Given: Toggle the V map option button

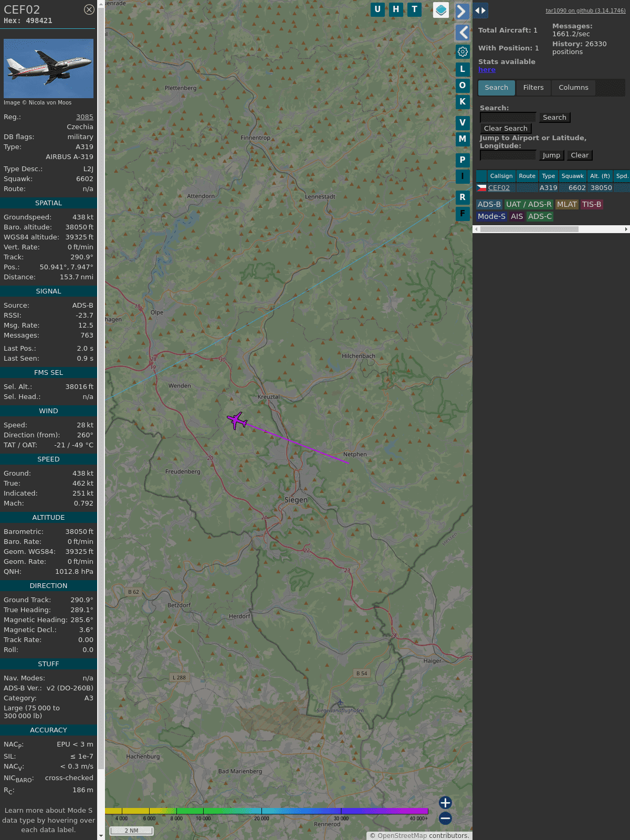Looking at the screenshot, I should click(x=463, y=122).
